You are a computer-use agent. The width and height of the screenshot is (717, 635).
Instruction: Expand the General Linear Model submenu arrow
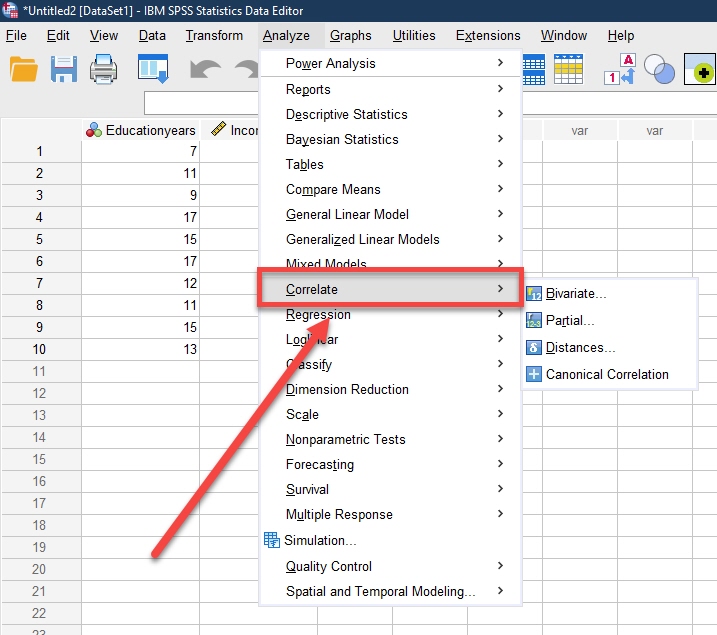[500, 213]
